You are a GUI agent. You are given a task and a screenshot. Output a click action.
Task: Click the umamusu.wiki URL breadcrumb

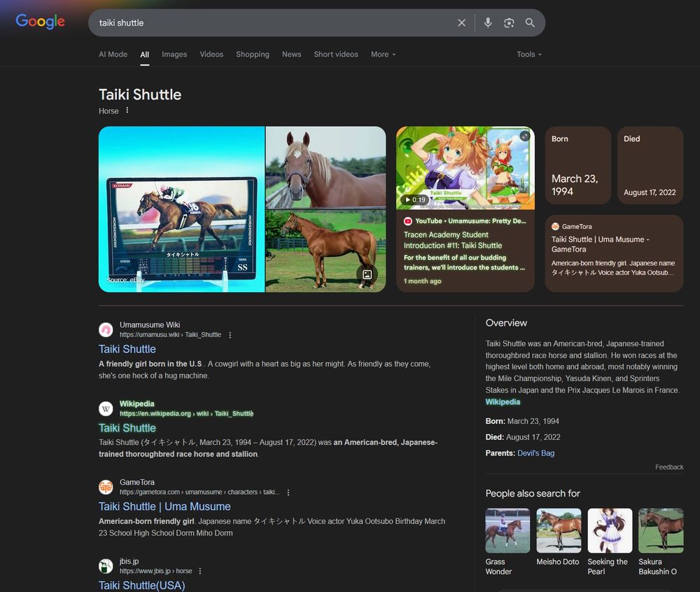click(x=170, y=335)
